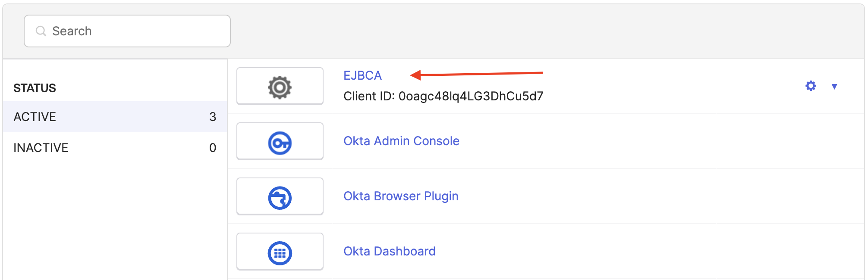Screen dimensions: 868x280
Task: Open the Okta Admin Console link
Action: pyautogui.click(x=401, y=141)
